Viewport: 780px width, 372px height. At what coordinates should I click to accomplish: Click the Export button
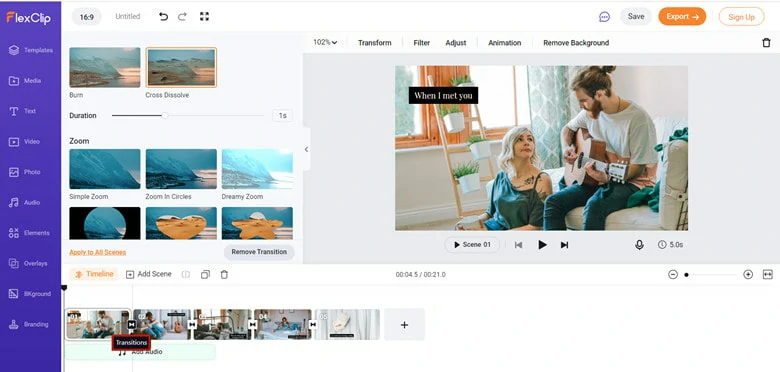(x=682, y=16)
